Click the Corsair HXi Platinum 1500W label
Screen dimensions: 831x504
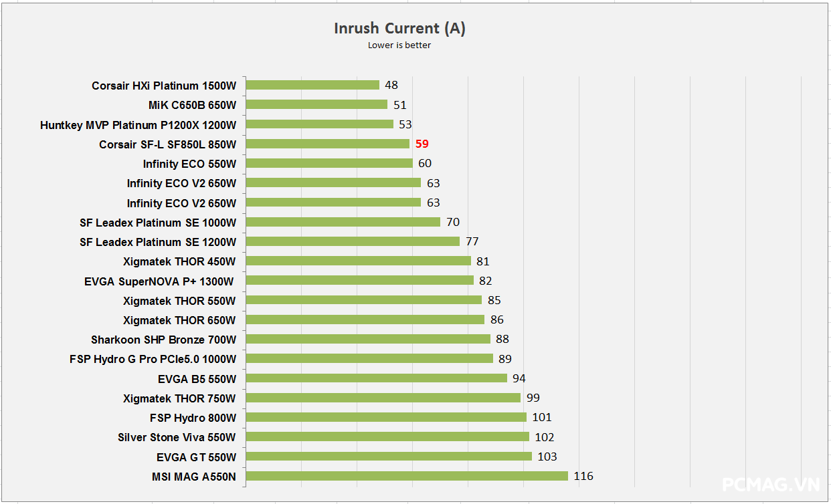(x=164, y=86)
